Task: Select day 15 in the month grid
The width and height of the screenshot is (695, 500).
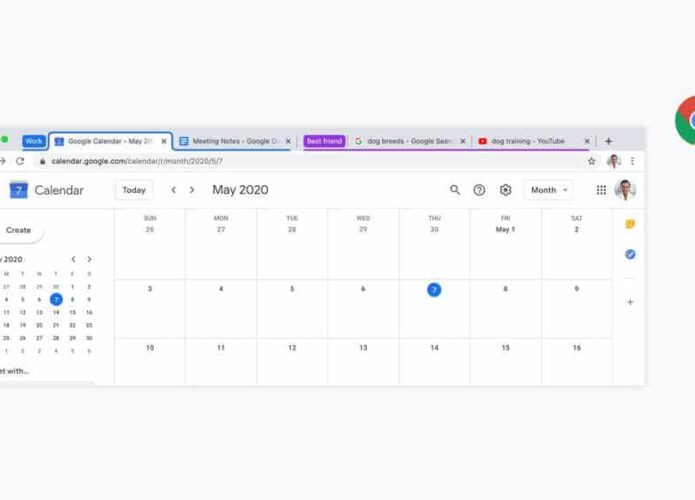Action: (x=505, y=348)
